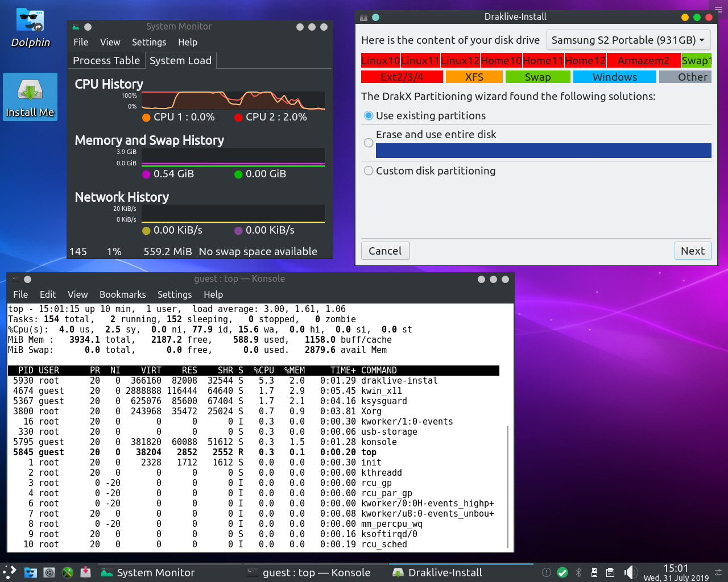728x582 pixels.
Task: Open Dolphin file manager from taskbar
Action: click(31, 572)
